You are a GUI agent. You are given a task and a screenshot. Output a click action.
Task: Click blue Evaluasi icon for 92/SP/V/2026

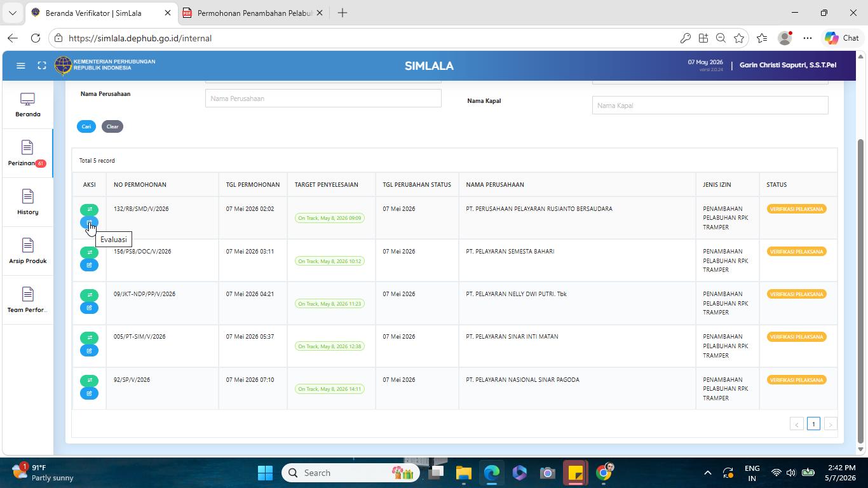(89, 393)
